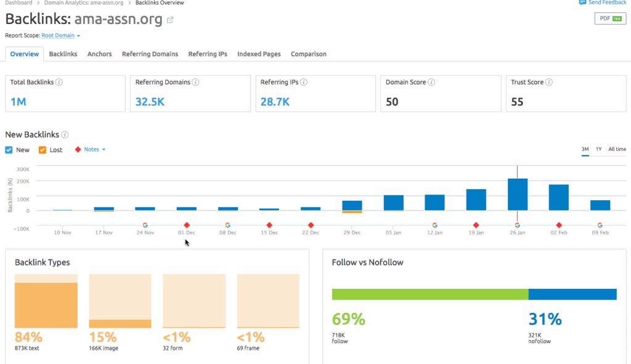Image resolution: width=631 pixels, height=364 pixels.
Task: Click the info icon next to Domain Score
Action: coord(431,82)
